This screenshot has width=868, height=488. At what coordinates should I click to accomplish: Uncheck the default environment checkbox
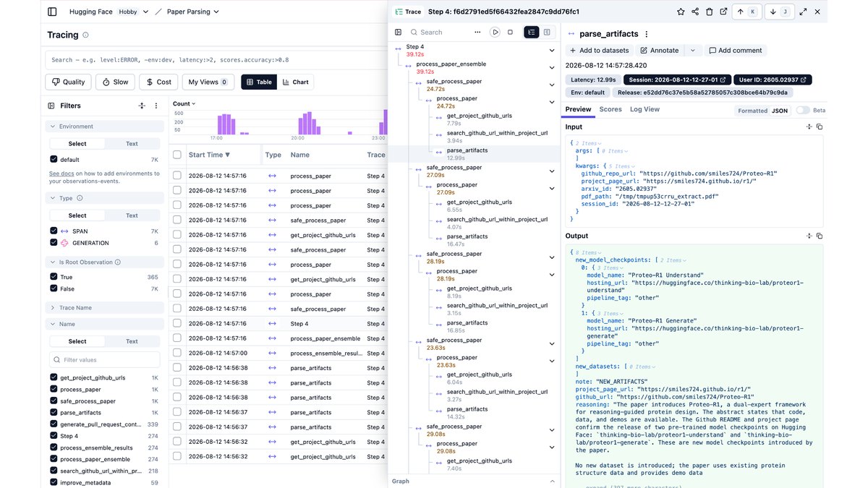click(54, 159)
